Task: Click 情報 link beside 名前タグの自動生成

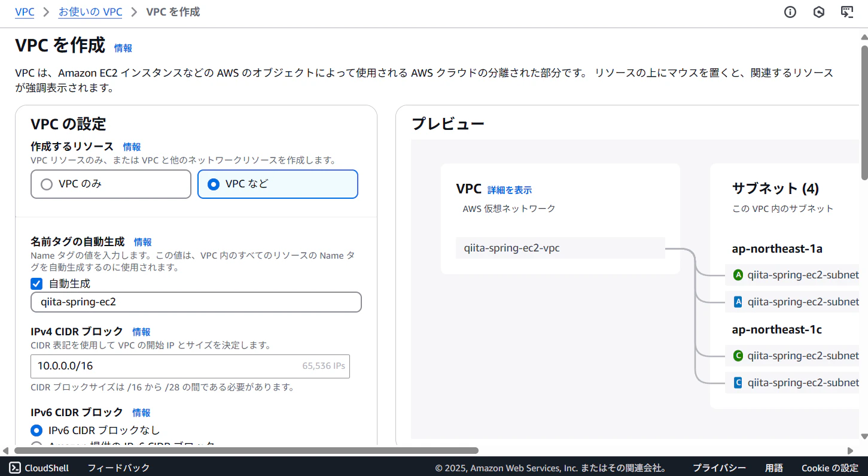Action: point(143,242)
